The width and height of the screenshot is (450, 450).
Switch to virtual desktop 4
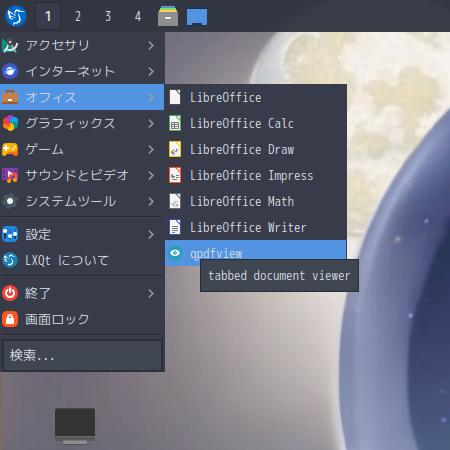[138, 16]
